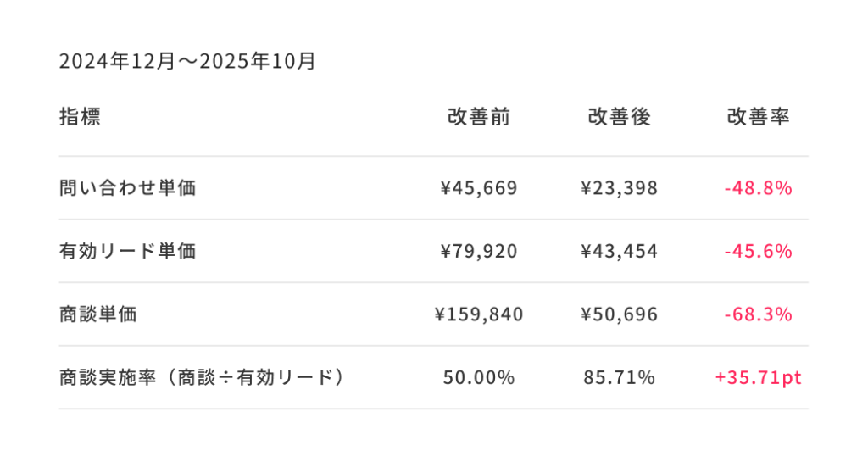Image resolution: width=868 pixels, height=462 pixels.
Task: Select the 改善前 column header
Action: [x=479, y=118]
